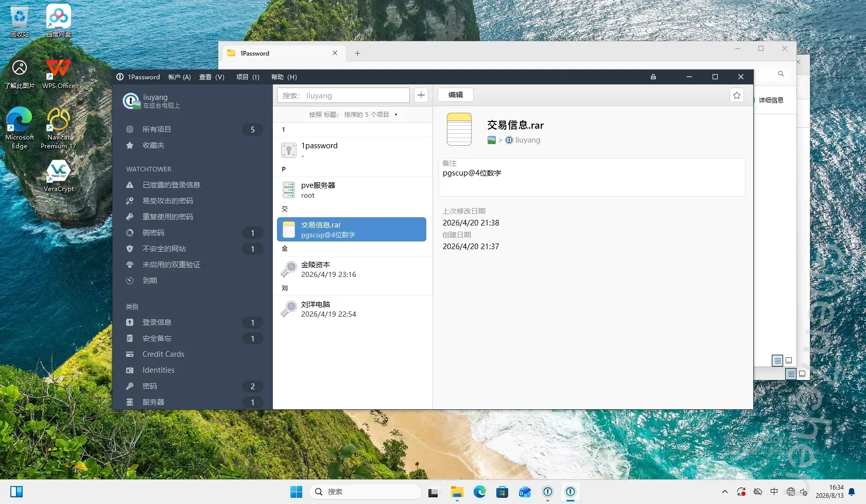Select the 登录信息 category
This screenshot has height=504, width=866.
tap(193, 322)
